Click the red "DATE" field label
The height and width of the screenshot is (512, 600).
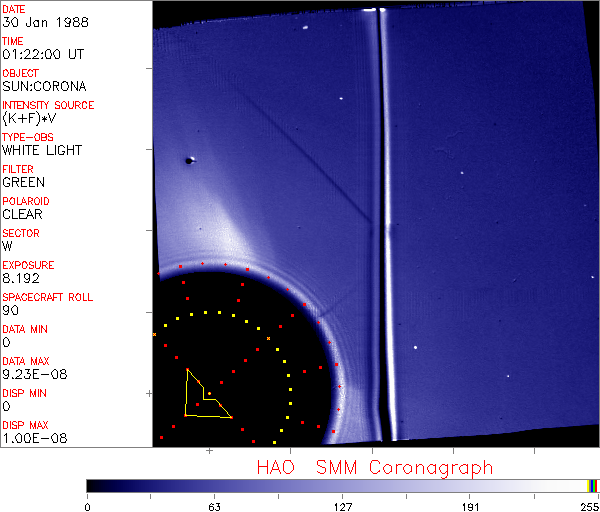(x=14, y=9)
